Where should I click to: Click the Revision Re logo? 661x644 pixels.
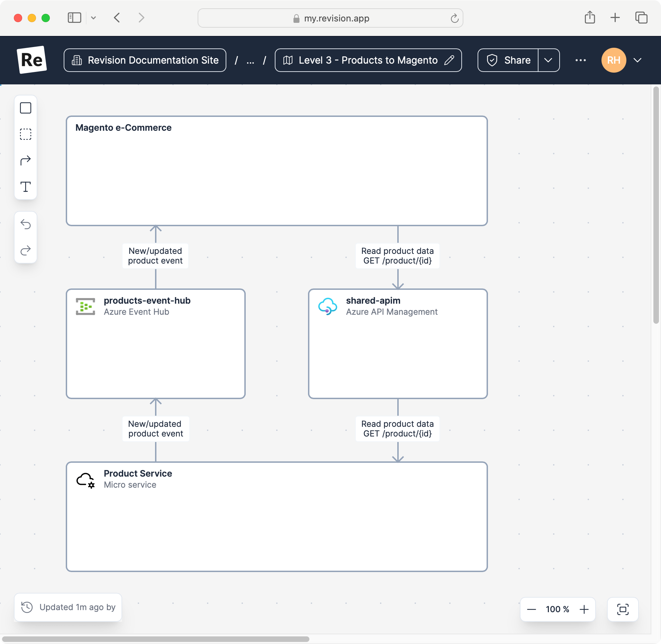point(32,60)
